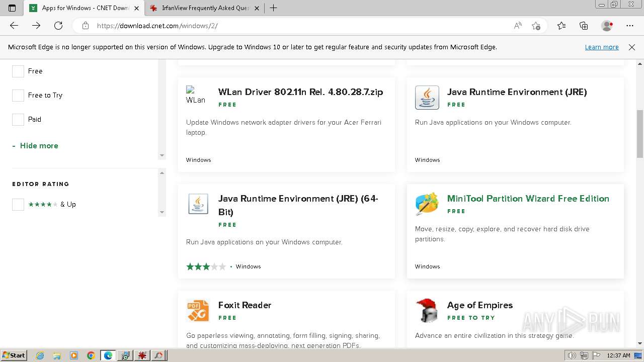Switch to Apps for Windows CNET tab

click(x=84, y=8)
